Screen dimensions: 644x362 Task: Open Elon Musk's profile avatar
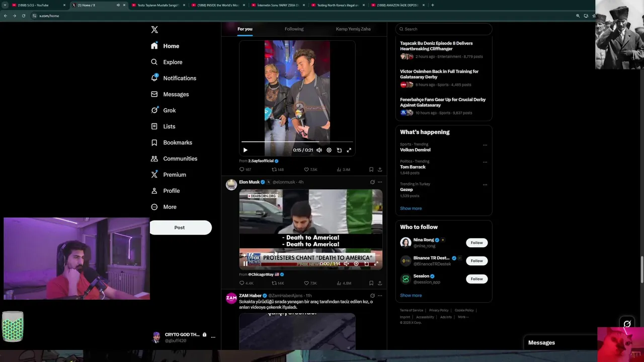pos(231,185)
